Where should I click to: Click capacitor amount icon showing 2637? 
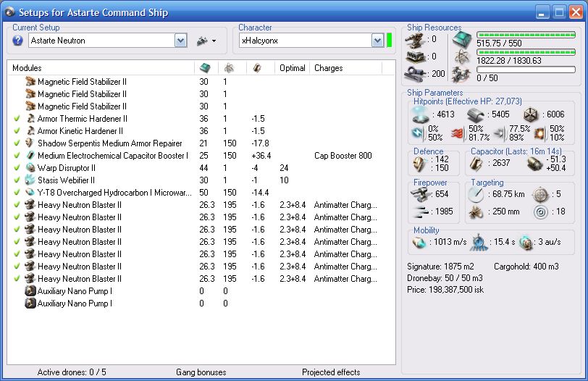coord(476,164)
